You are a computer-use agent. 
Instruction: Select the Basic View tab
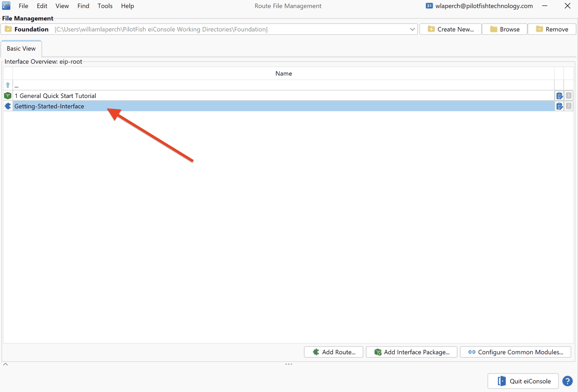[21, 49]
